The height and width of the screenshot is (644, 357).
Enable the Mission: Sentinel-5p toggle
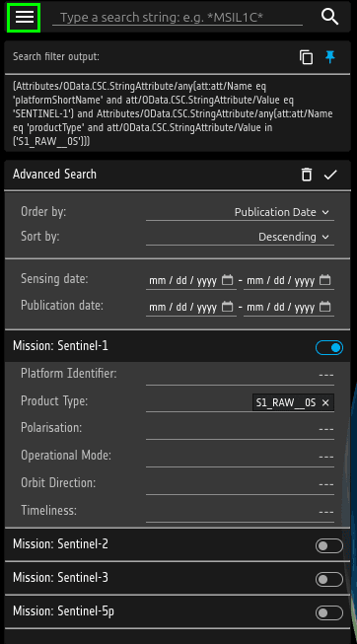tap(329, 613)
